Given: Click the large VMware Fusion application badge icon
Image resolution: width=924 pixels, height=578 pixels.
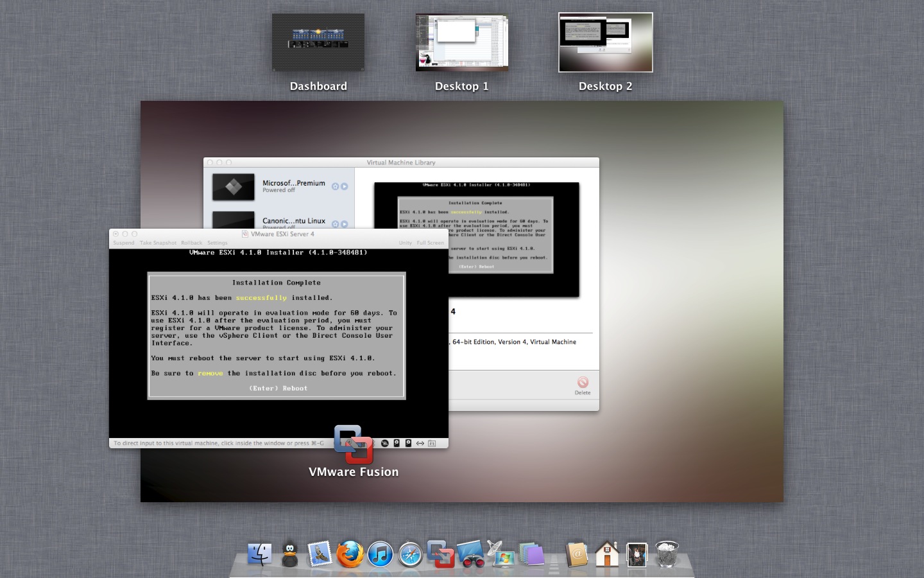Looking at the screenshot, I should [x=354, y=444].
